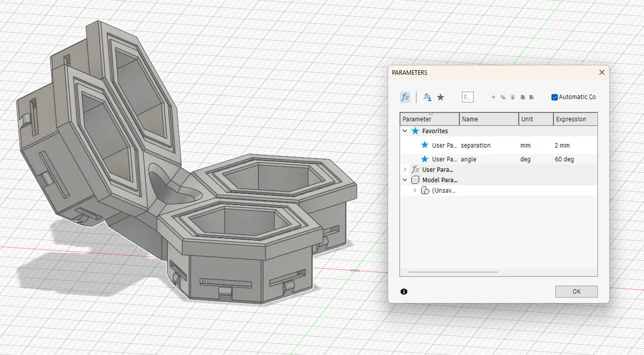The width and height of the screenshot is (644, 355).
Task: Click the info icon in dialog corner
Action: [404, 291]
